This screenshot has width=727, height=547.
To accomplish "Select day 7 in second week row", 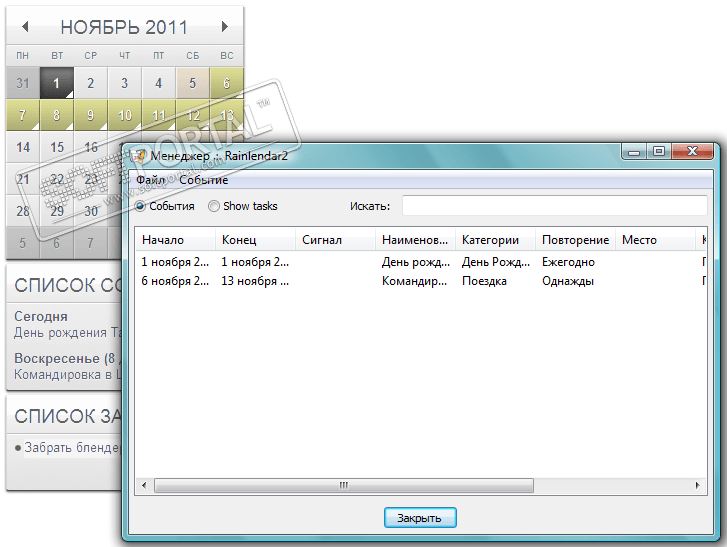I will click(22, 115).
